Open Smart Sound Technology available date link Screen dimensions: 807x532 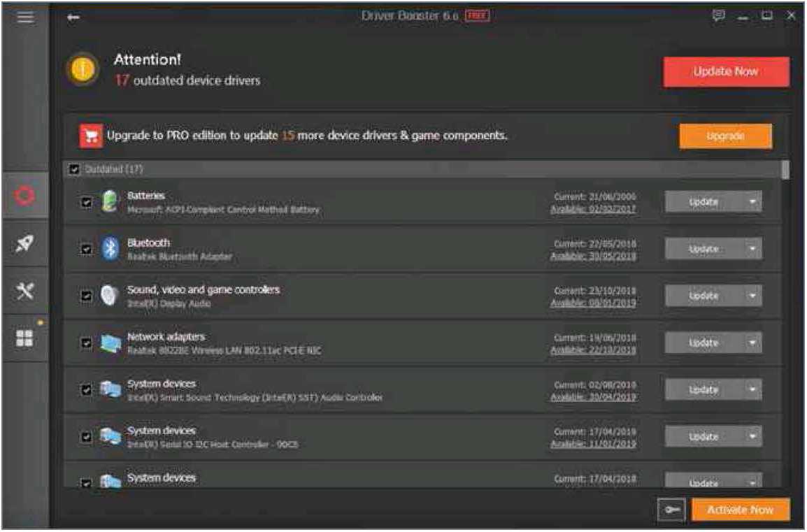click(593, 397)
